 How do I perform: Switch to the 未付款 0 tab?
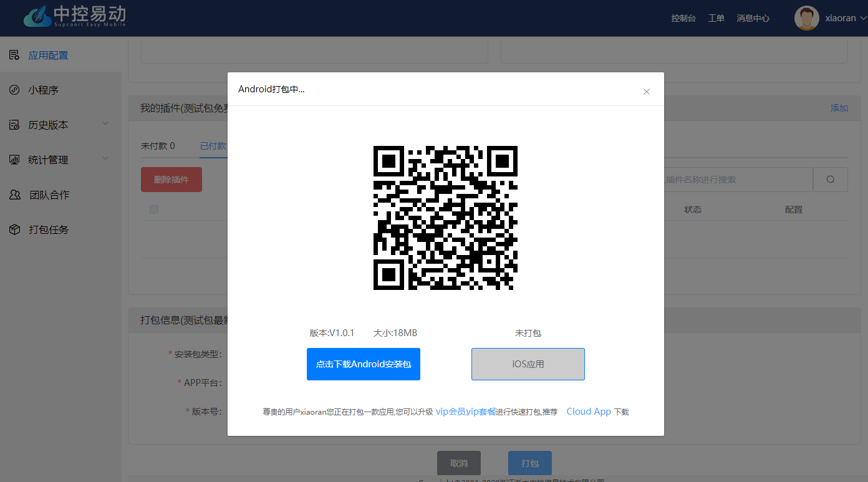(158, 146)
